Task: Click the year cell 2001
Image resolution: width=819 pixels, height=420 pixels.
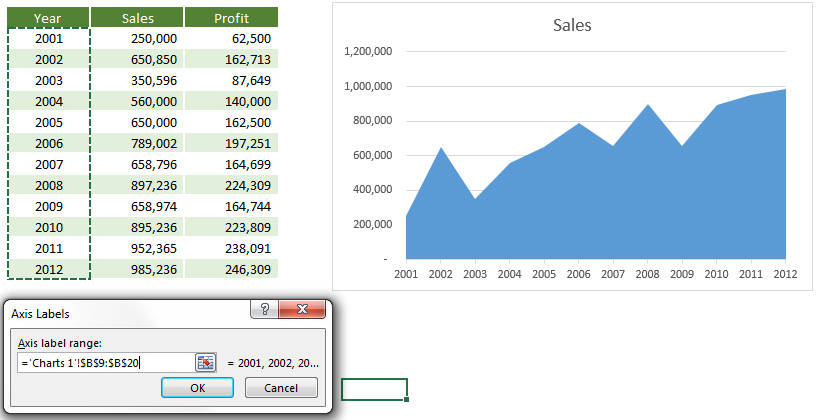Action: (x=49, y=39)
